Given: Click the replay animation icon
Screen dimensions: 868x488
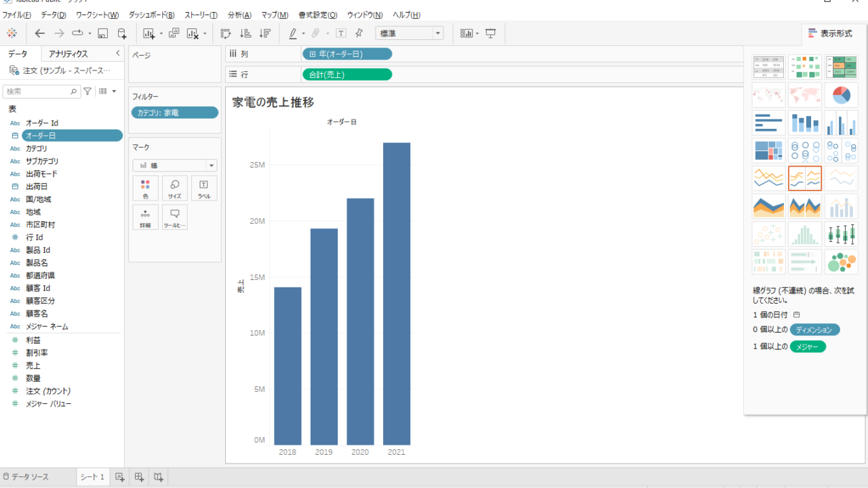Looking at the screenshot, I should click(77, 33).
